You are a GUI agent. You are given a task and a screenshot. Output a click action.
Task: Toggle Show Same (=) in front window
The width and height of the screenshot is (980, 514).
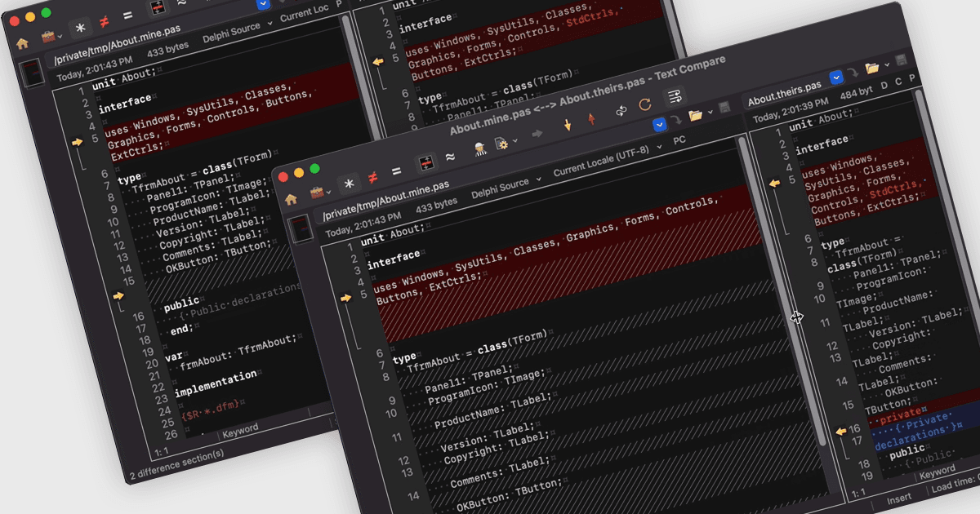396,172
